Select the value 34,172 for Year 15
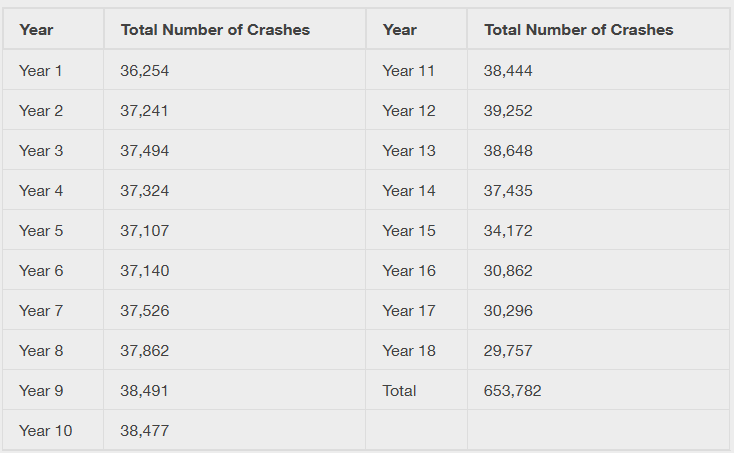734x453 pixels. [x=508, y=231]
